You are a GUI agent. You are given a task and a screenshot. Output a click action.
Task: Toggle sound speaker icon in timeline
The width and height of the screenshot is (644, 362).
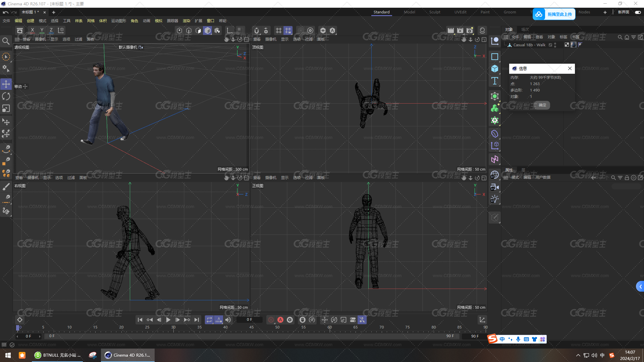(x=228, y=320)
